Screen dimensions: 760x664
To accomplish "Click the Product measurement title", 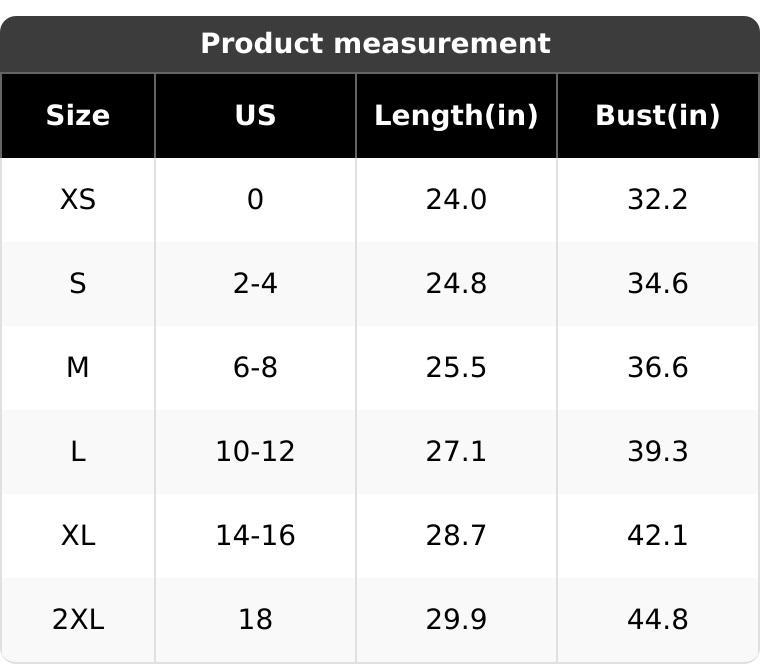I will click(x=375, y=44).
